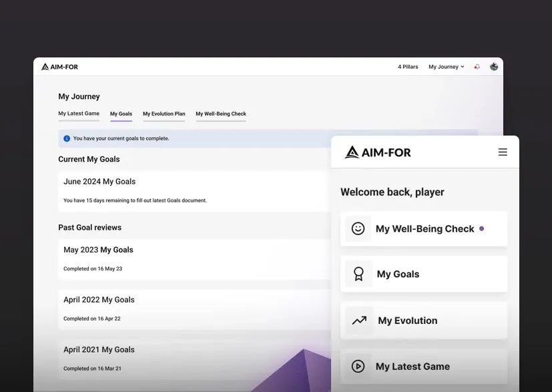This screenshot has width=552, height=392.
Task: Switch to the My Evolution Plan tab
Action: pyautogui.click(x=164, y=114)
